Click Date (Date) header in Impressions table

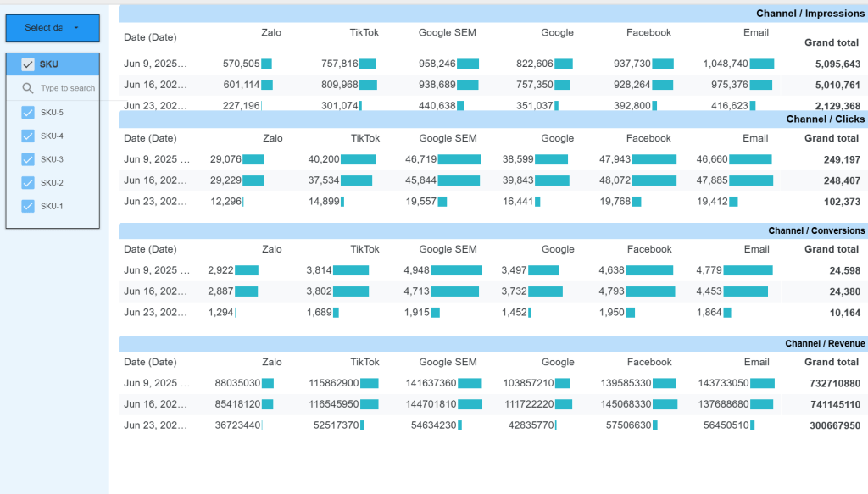150,37
